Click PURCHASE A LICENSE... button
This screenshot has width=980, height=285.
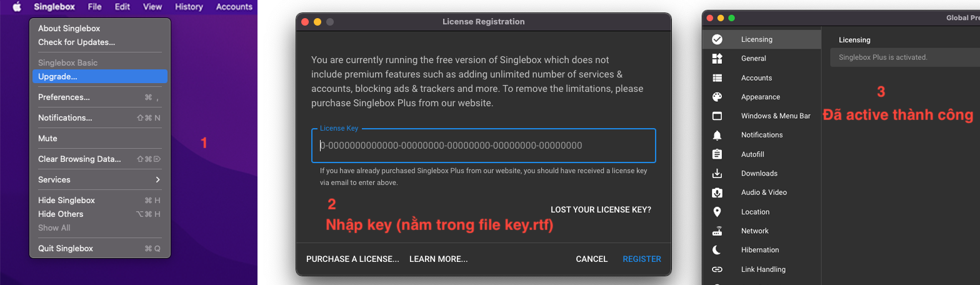(x=352, y=259)
